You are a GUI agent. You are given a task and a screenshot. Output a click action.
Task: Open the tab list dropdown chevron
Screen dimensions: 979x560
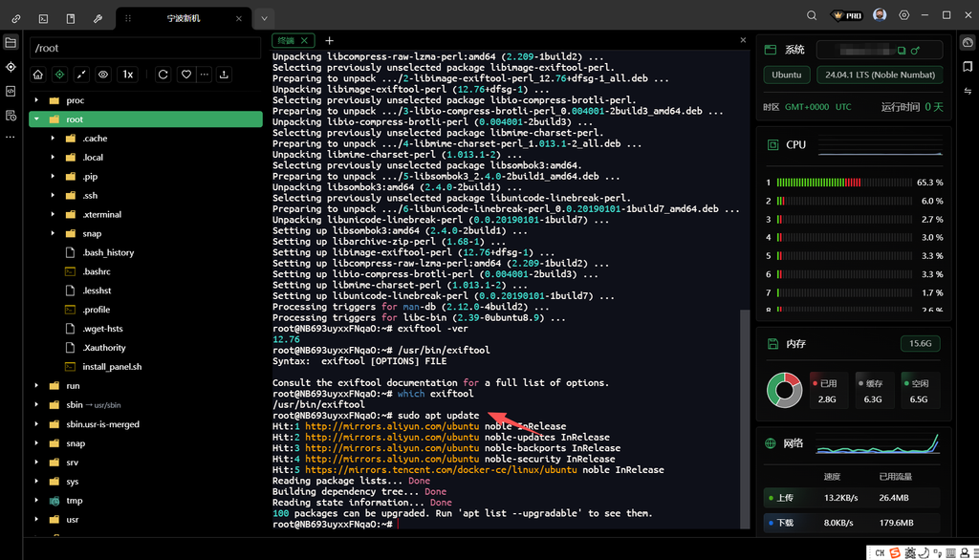tap(264, 19)
